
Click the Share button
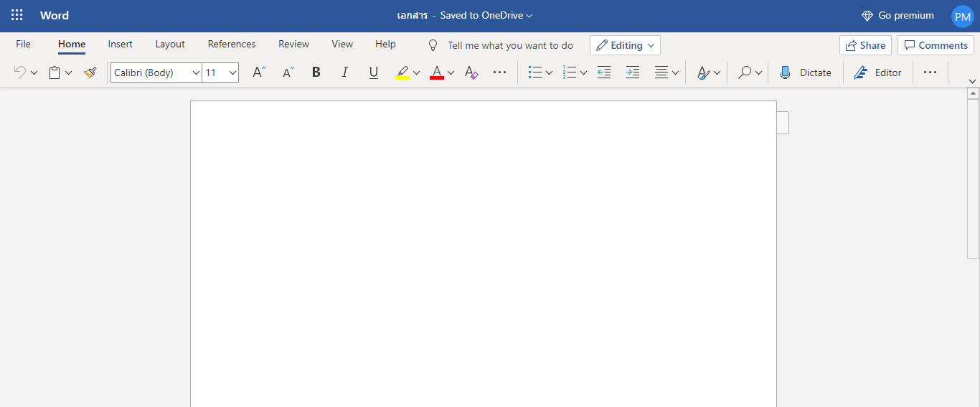point(865,45)
